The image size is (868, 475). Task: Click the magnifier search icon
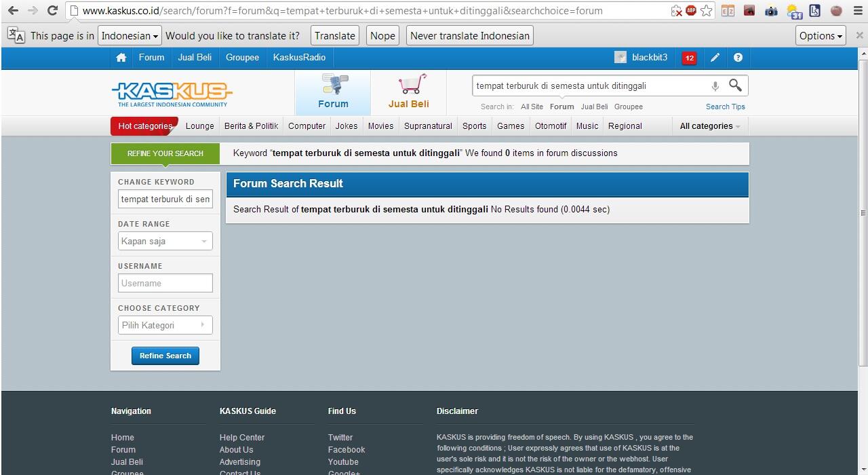(735, 85)
